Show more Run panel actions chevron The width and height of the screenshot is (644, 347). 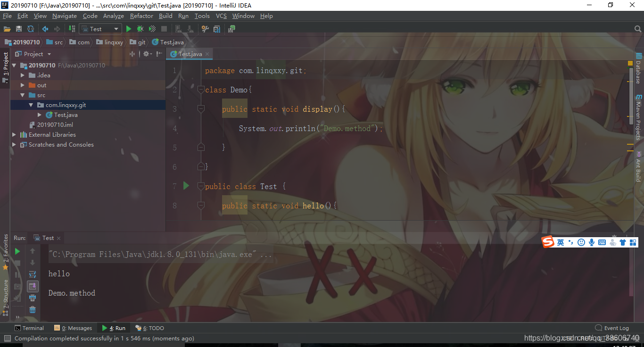[17, 317]
